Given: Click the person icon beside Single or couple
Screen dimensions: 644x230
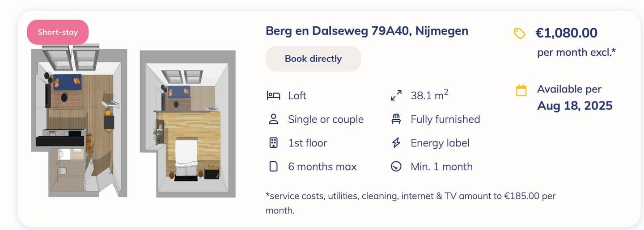Looking at the screenshot, I should [273, 119].
